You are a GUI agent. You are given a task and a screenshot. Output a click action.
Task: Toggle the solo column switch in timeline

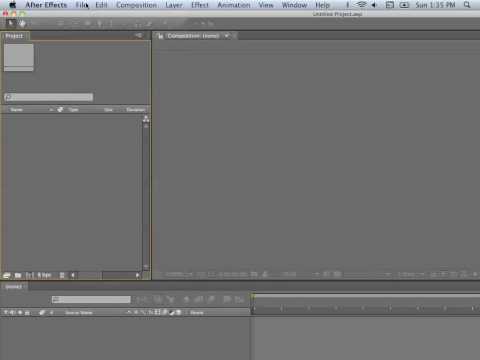tap(20, 312)
